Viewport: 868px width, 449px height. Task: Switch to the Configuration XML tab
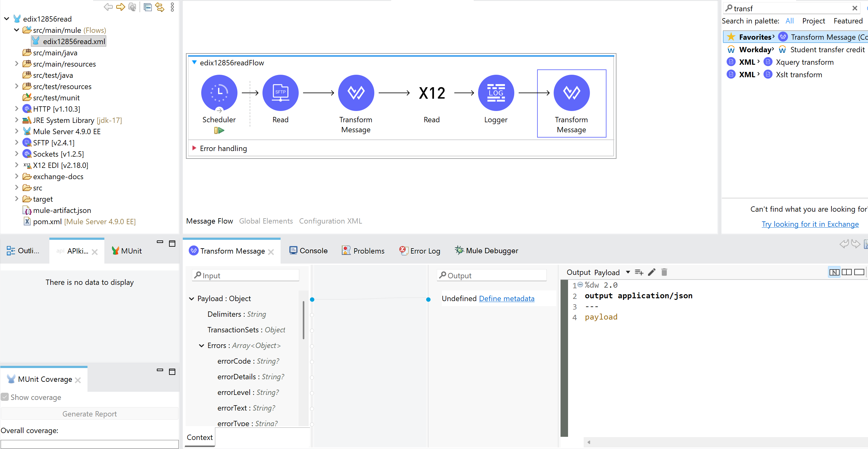click(330, 221)
